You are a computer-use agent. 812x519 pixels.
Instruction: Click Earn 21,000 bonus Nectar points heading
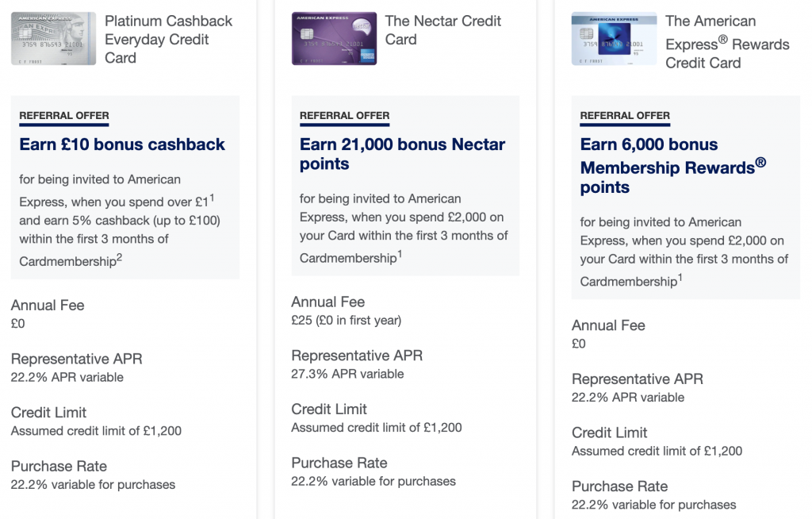pyautogui.click(x=402, y=154)
